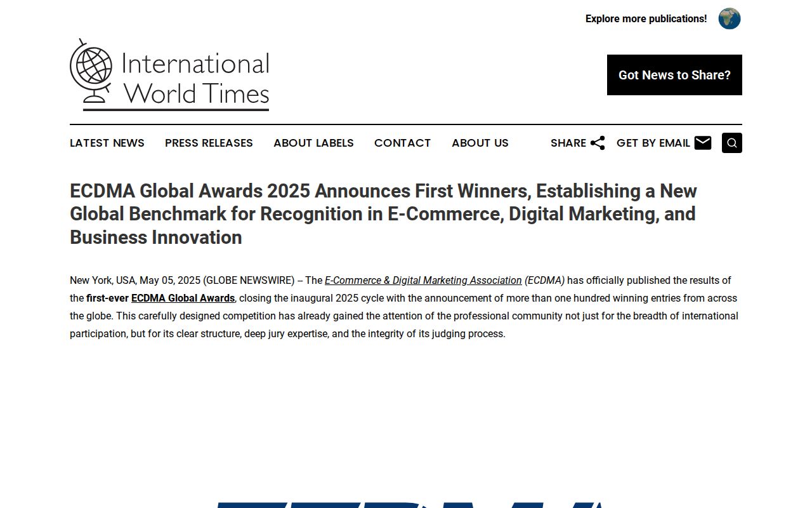Open sharing options via the share symbol

point(597,143)
